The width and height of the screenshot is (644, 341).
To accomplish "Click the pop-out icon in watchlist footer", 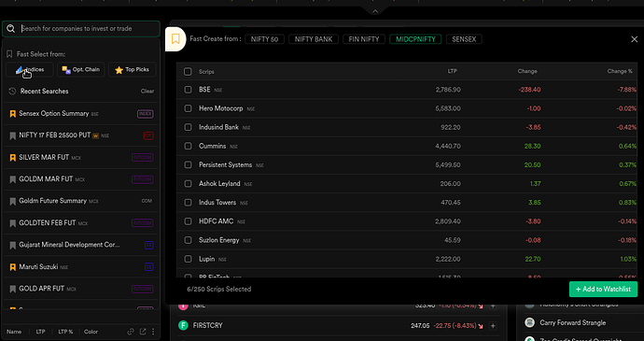I will 143,332.
